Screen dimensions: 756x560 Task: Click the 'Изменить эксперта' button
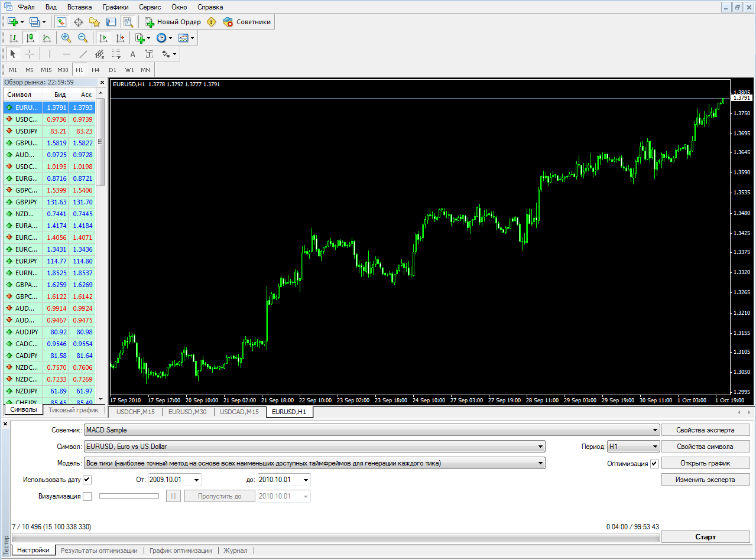pos(706,480)
